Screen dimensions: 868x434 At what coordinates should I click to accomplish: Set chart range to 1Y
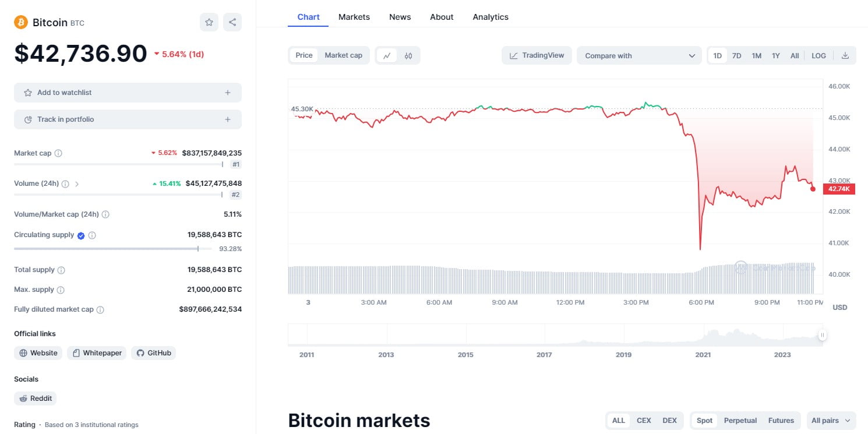776,55
